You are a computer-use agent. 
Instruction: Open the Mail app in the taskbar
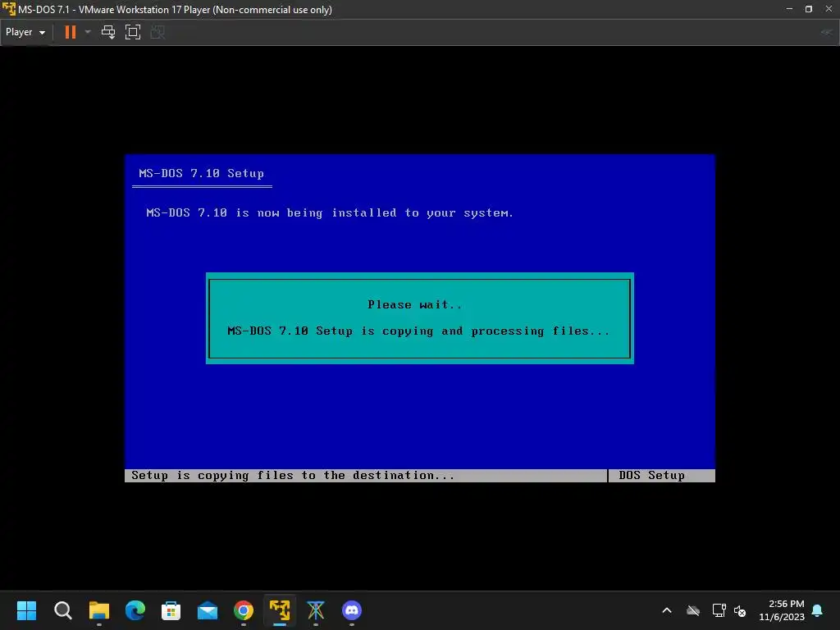coord(208,610)
